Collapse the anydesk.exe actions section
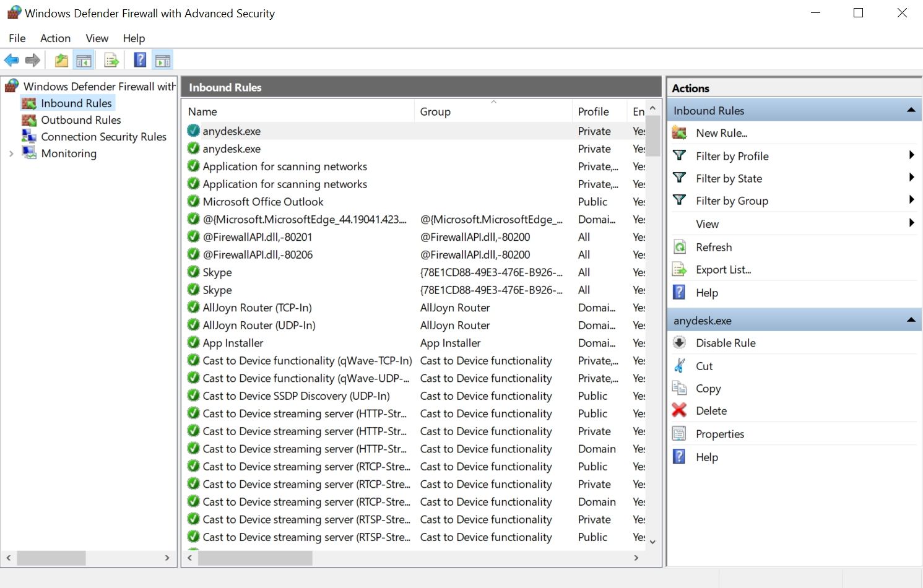Viewport: 923px width, 588px height. point(911,320)
